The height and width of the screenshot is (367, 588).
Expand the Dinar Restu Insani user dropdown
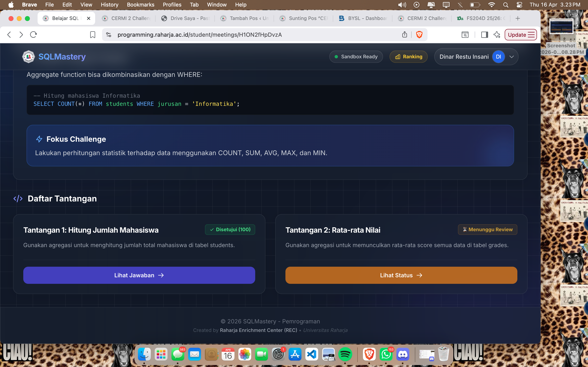pos(511,57)
